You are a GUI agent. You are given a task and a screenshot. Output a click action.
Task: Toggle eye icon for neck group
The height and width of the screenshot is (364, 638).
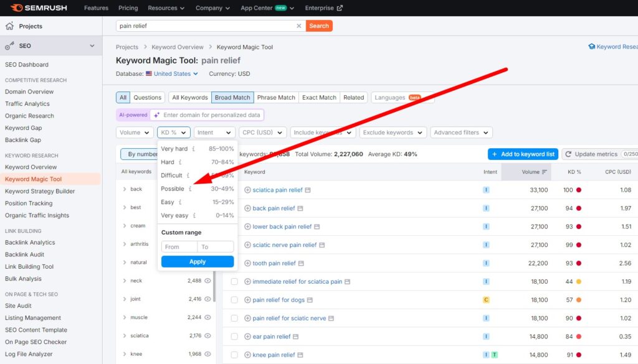207,281
